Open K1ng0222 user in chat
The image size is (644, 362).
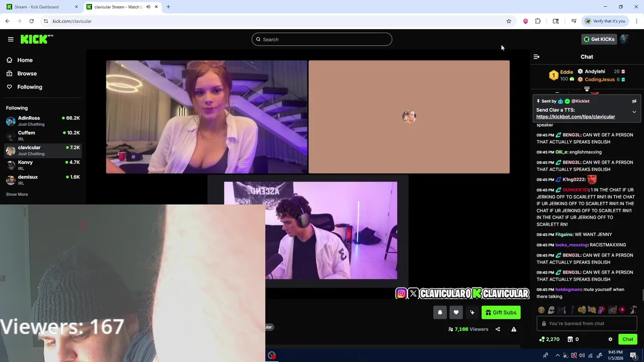click(574, 179)
